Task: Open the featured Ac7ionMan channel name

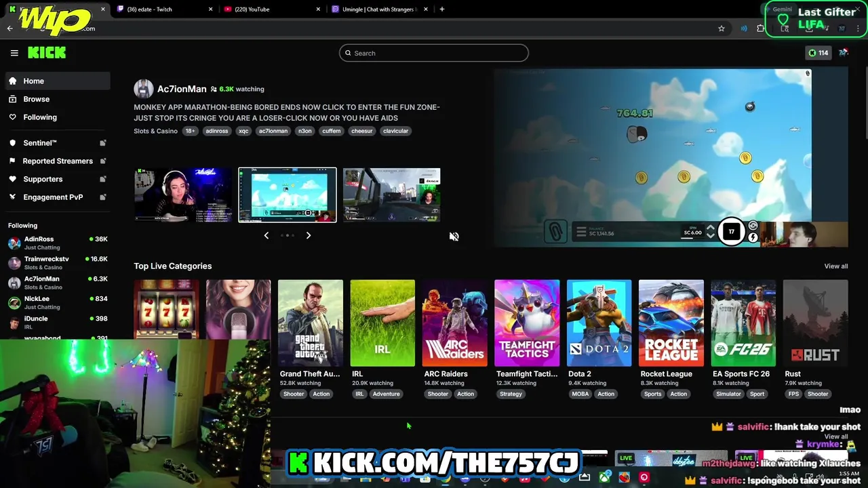Action: tap(182, 89)
